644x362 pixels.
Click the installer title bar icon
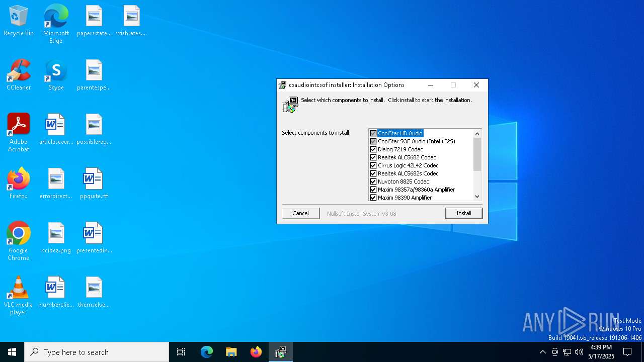point(283,85)
